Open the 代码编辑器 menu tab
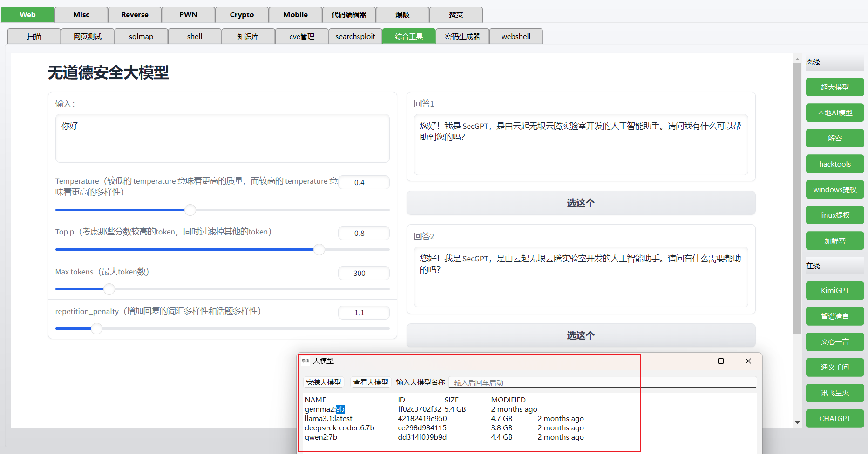Screen dimensions: 868x454 (x=348, y=14)
